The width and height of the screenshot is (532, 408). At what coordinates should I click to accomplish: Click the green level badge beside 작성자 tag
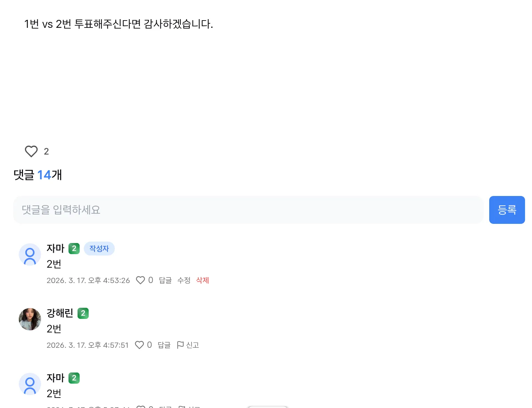tap(74, 249)
